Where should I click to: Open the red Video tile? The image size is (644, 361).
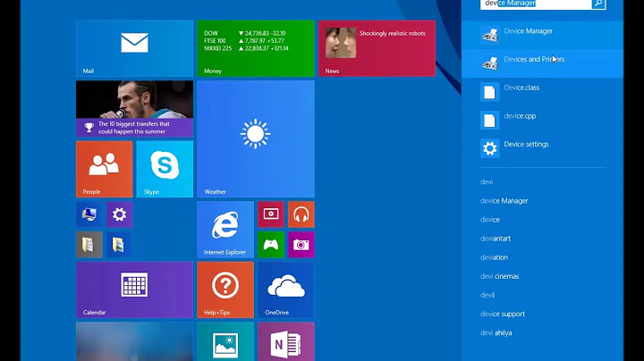[x=271, y=214]
